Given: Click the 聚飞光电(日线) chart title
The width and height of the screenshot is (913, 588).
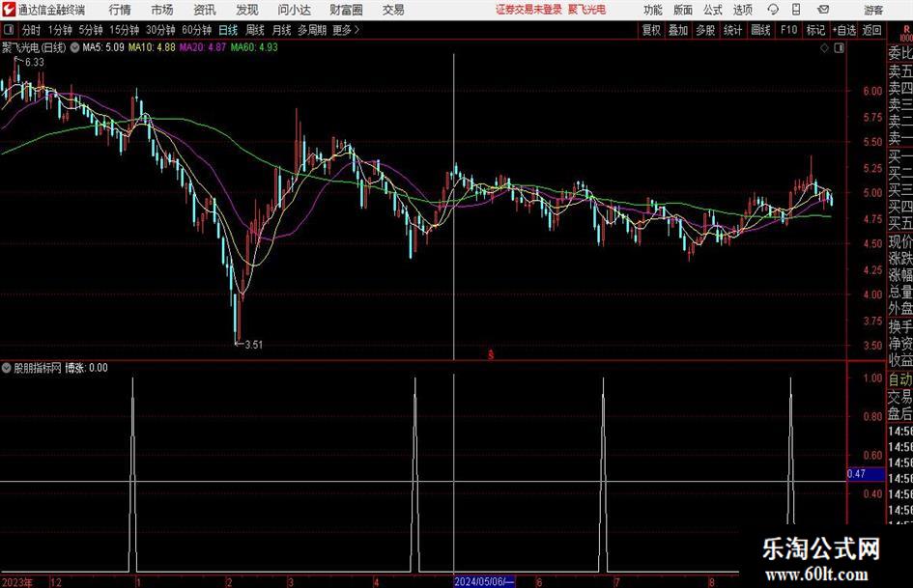Looking at the screenshot, I should 35,47.
